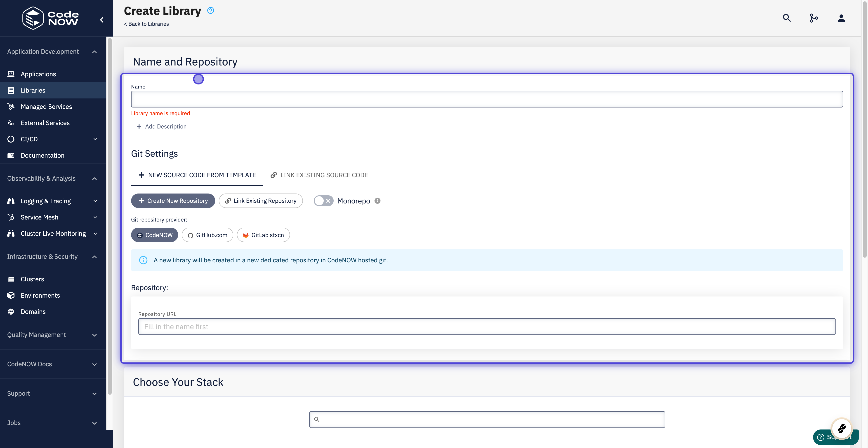Go back to Libraries
868x448 pixels.
pos(146,24)
